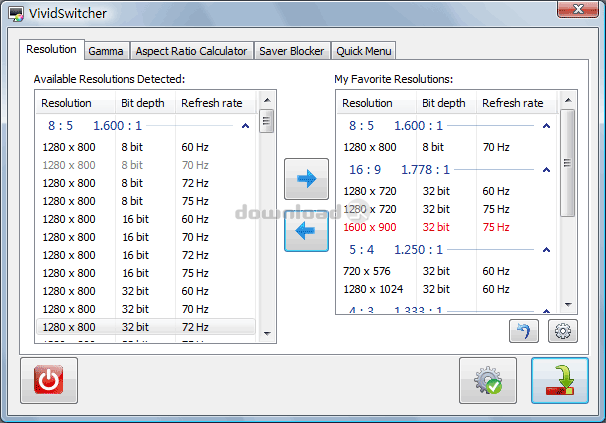Image resolution: width=606 pixels, height=423 pixels.
Task: Click the small gear icon below favorites
Action: coord(562,331)
